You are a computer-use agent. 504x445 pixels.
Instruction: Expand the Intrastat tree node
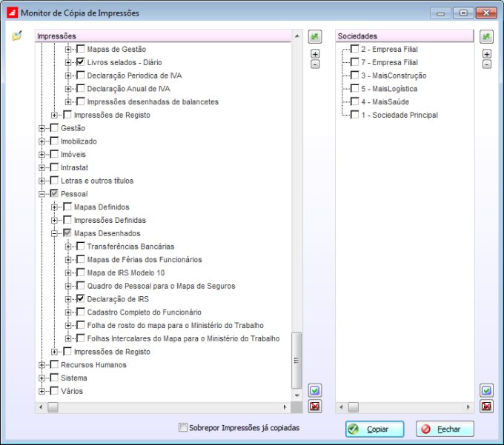click(x=42, y=167)
